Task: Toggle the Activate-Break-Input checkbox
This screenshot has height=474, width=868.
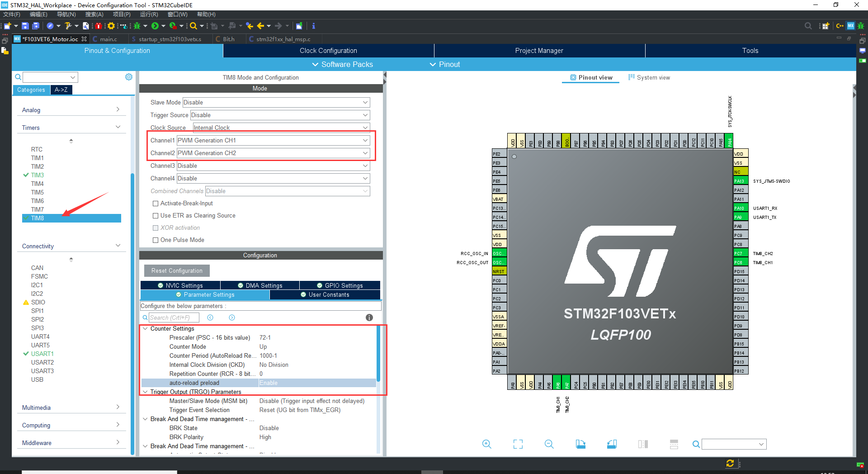Action: pyautogui.click(x=156, y=204)
